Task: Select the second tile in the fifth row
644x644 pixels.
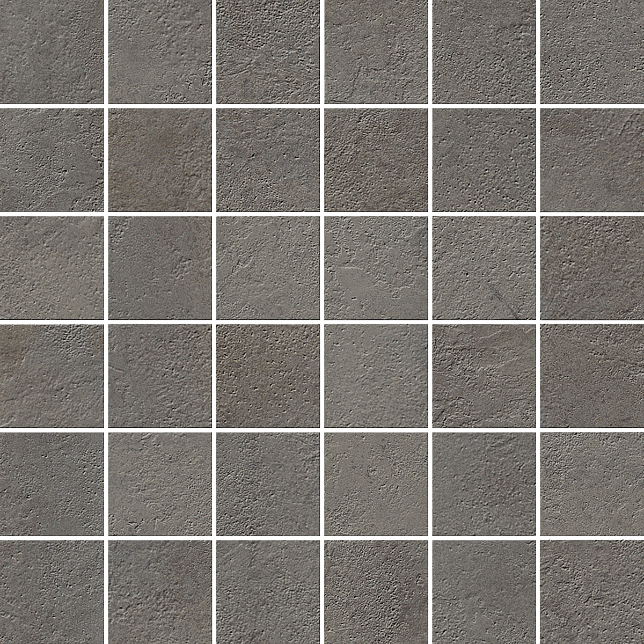Action: point(160,484)
